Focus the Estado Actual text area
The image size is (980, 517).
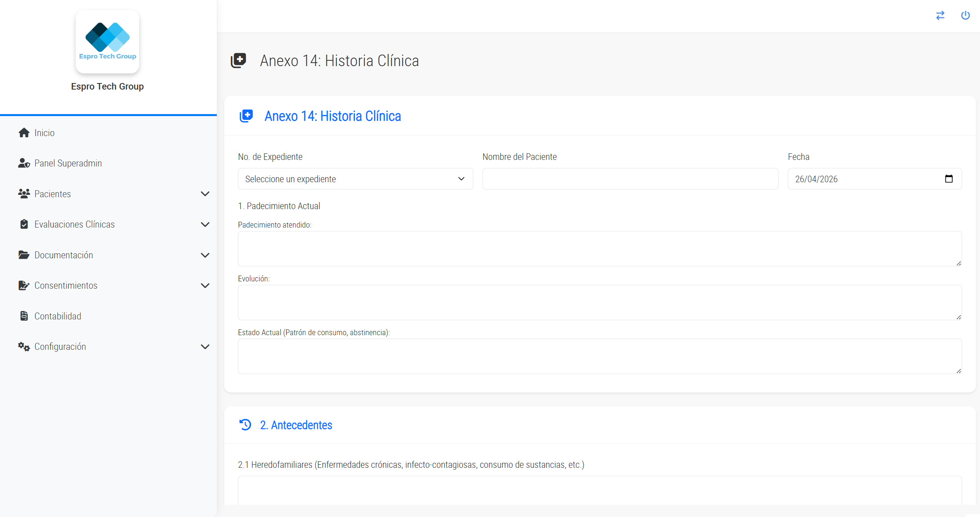click(600, 356)
